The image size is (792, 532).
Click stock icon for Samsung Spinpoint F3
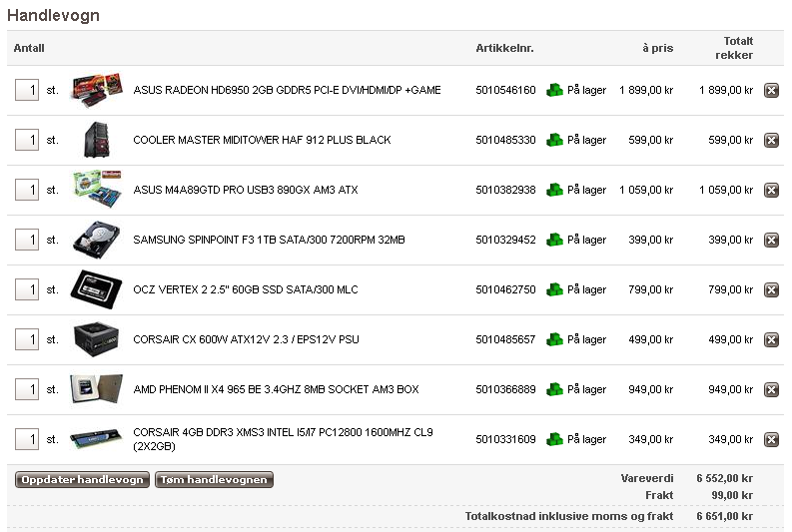click(x=554, y=240)
